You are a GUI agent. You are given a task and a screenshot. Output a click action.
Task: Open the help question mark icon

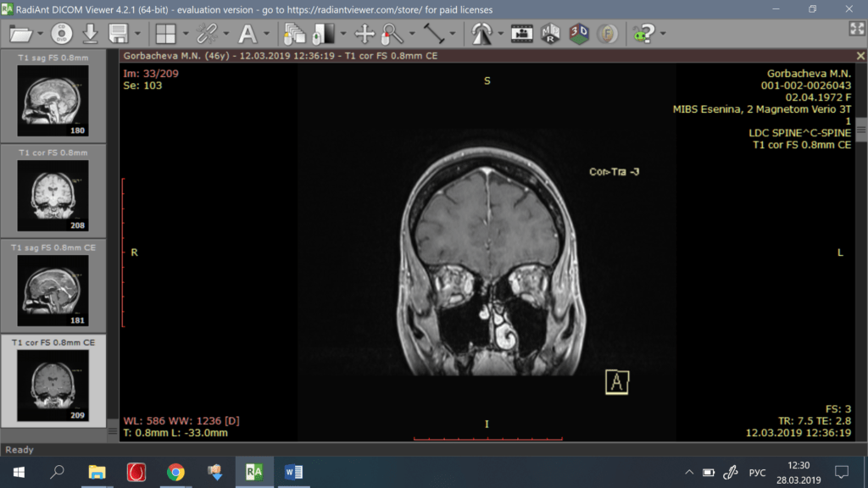pos(644,34)
